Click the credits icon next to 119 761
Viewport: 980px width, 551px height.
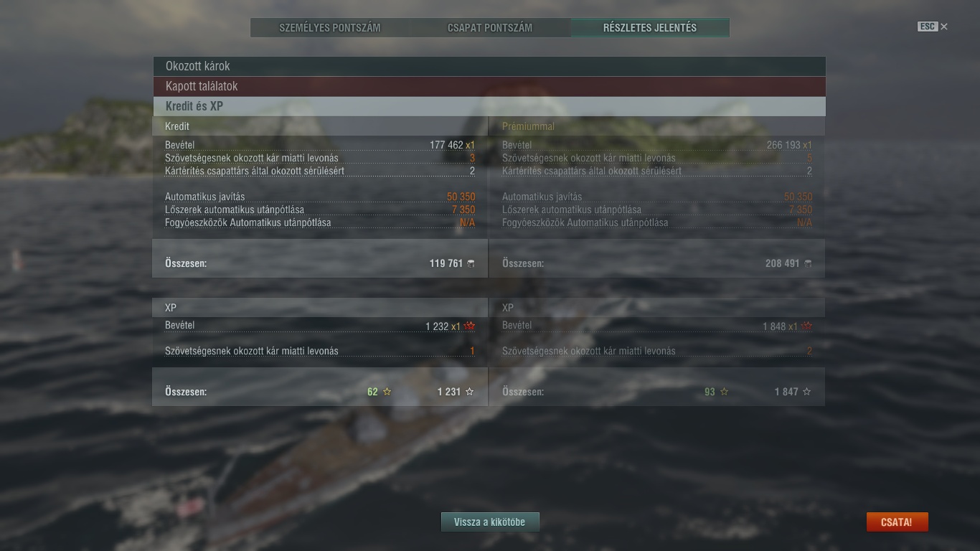(471, 263)
